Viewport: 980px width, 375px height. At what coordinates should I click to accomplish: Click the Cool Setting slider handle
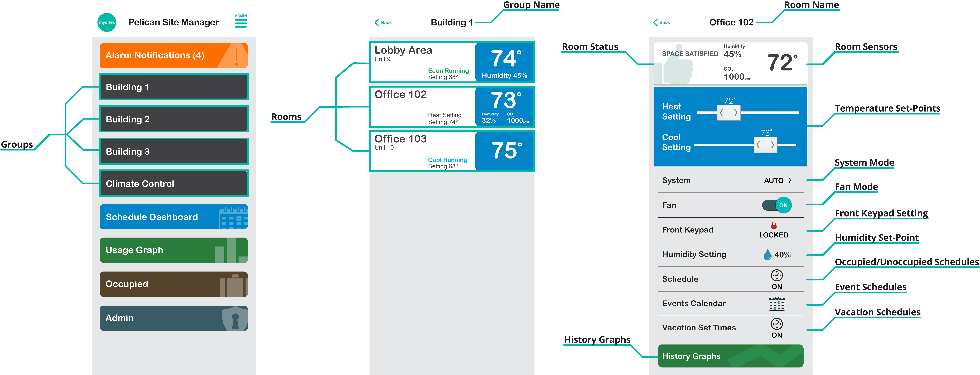click(765, 145)
